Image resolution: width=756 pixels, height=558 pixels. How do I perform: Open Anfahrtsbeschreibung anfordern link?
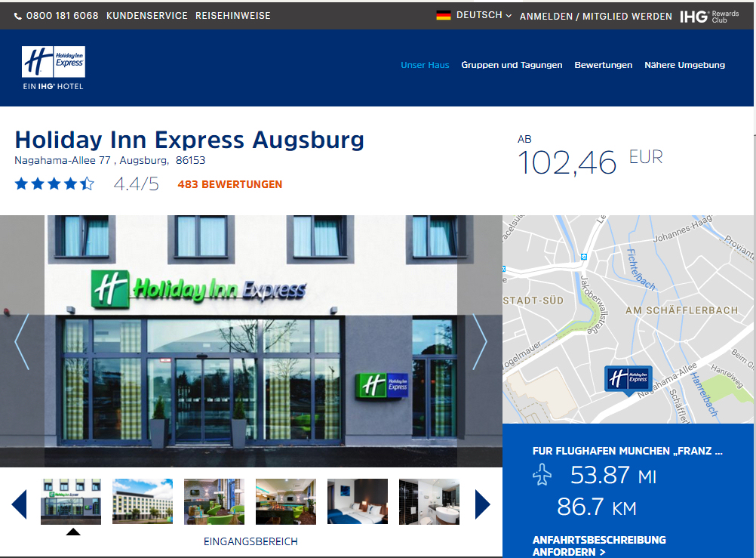click(599, 546)
